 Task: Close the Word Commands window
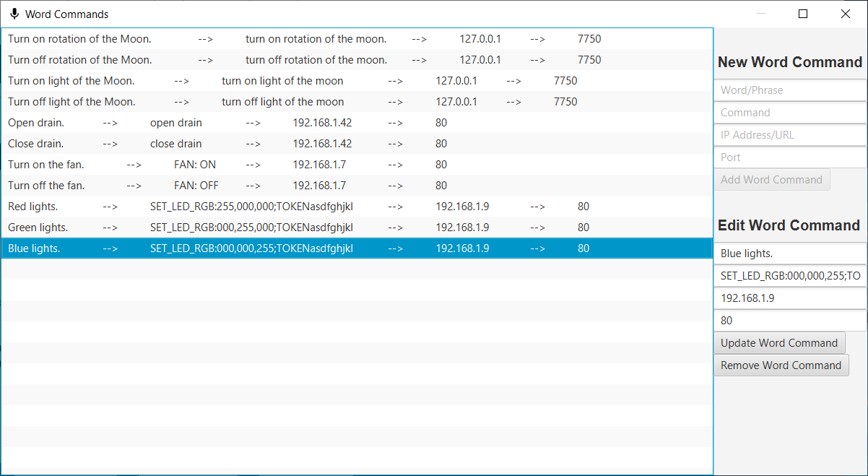click(x=845, y=14)
